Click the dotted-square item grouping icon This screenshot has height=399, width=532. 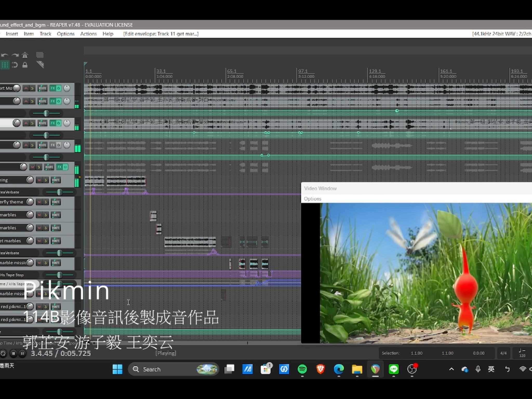pos(40,55)
